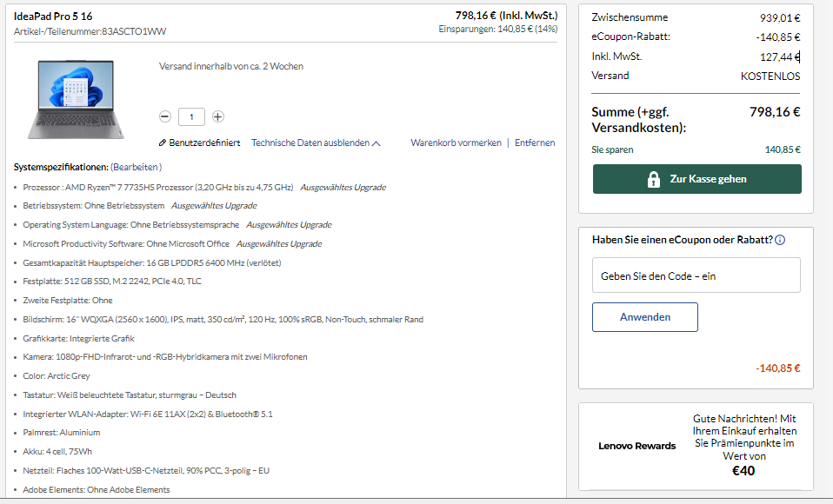
Task: Open Bearbeiten link next to Systemspezifikationen
Action: pos(136,168)
